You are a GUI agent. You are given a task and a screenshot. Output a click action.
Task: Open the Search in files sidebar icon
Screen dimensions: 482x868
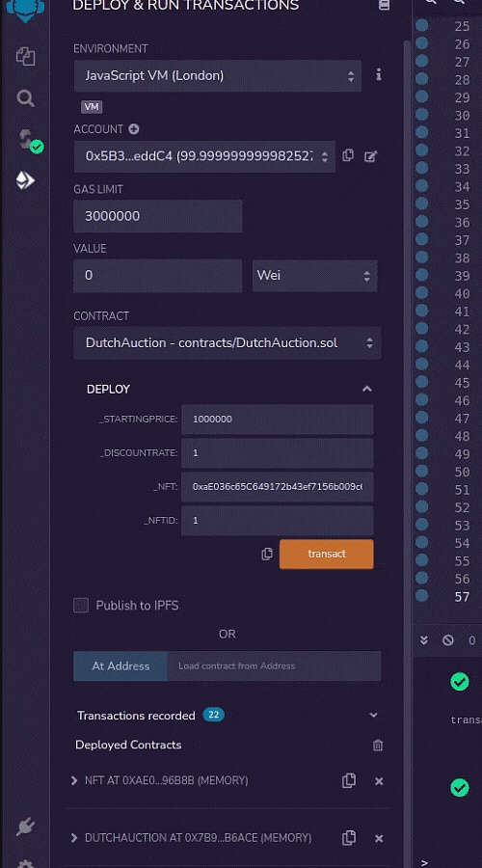(25, 99)
